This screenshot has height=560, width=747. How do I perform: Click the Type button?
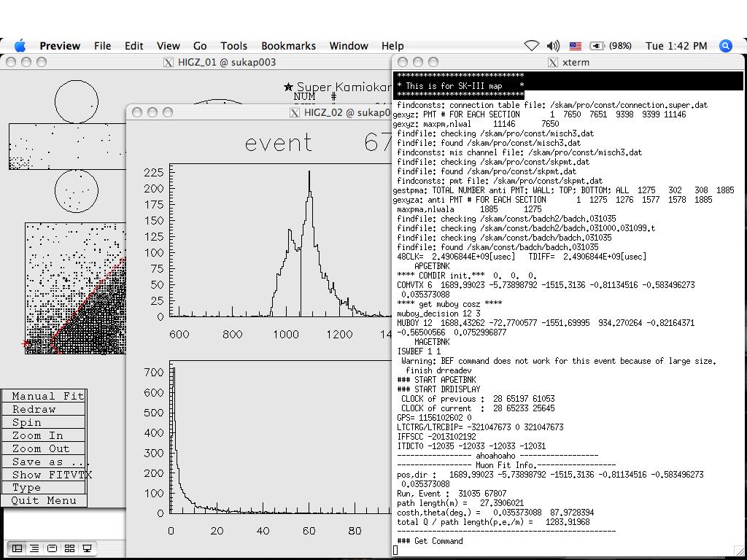[44, 488]
